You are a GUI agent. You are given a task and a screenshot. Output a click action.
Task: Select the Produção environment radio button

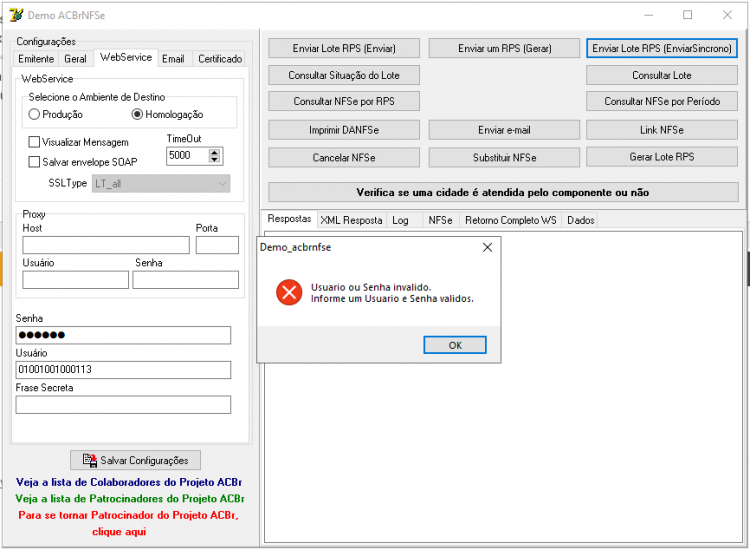point(34,114)
